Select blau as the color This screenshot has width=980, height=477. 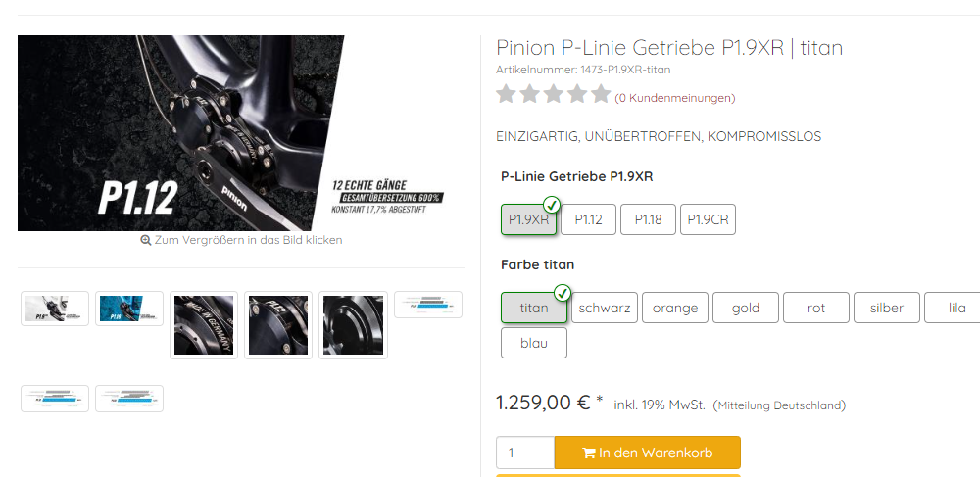coord(534,343)
